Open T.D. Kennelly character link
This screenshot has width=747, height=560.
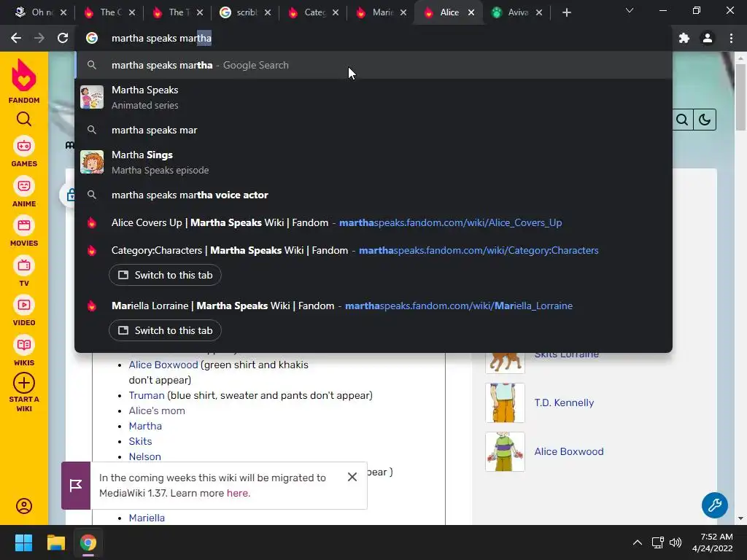coord(564,402)
